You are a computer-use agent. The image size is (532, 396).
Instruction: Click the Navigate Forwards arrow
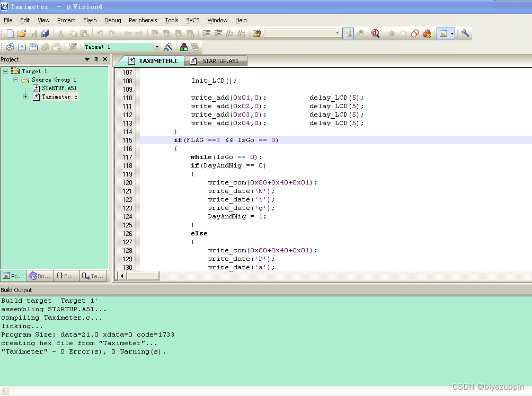point(139,33)
